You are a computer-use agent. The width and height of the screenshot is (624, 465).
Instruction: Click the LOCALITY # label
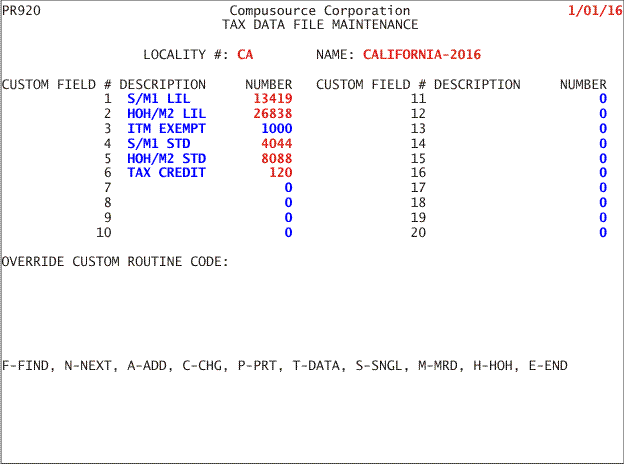tap(186, 55)
